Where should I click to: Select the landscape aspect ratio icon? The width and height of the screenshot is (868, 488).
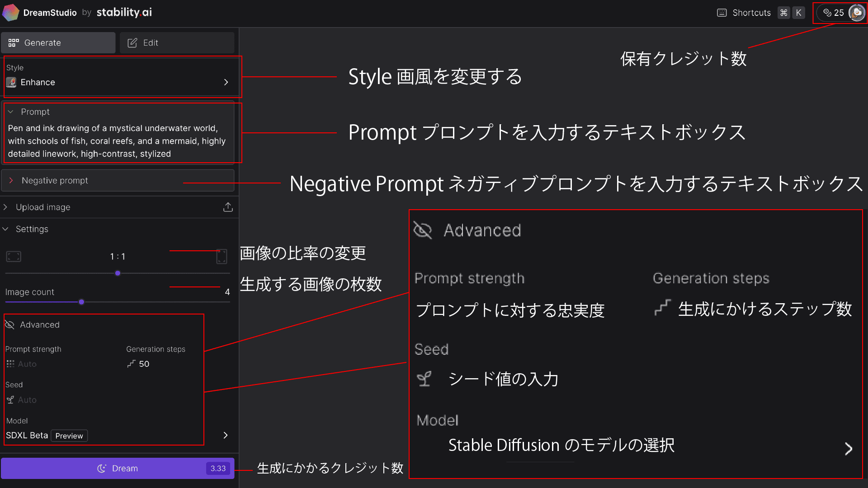tap(14, 256)
